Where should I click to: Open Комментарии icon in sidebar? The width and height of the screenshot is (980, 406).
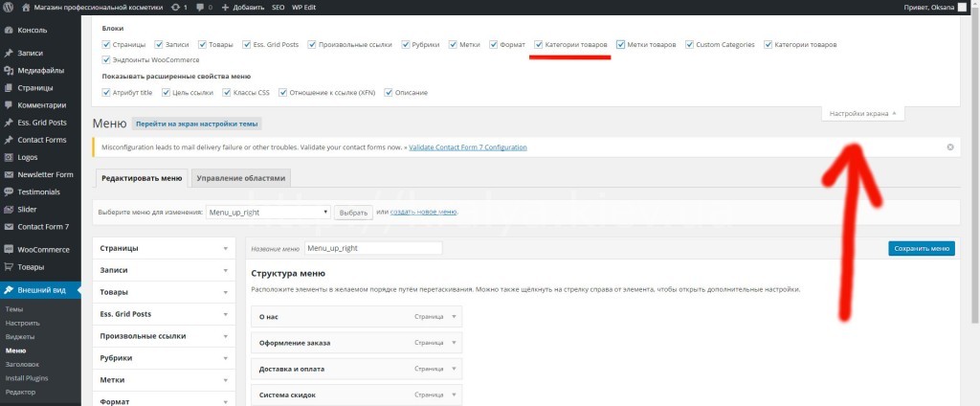tap(9, 105)
